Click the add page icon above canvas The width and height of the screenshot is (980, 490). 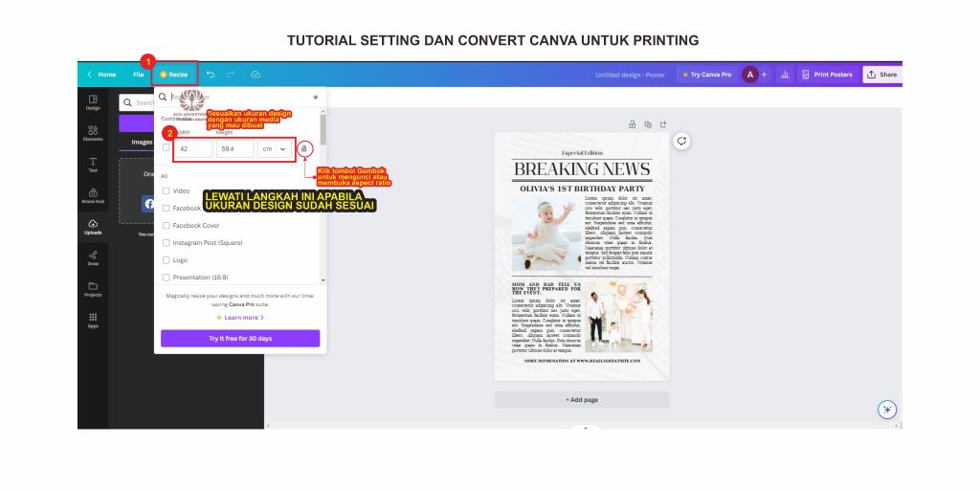click(663, 124)
